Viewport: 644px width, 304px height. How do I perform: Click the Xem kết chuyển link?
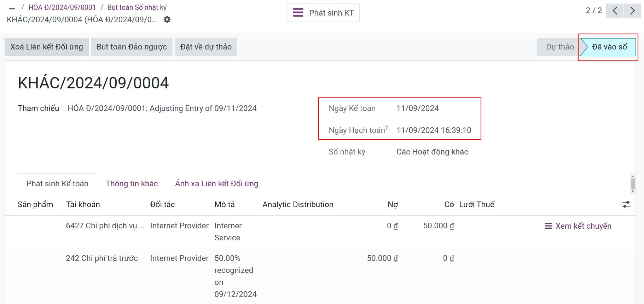[583, 226]
